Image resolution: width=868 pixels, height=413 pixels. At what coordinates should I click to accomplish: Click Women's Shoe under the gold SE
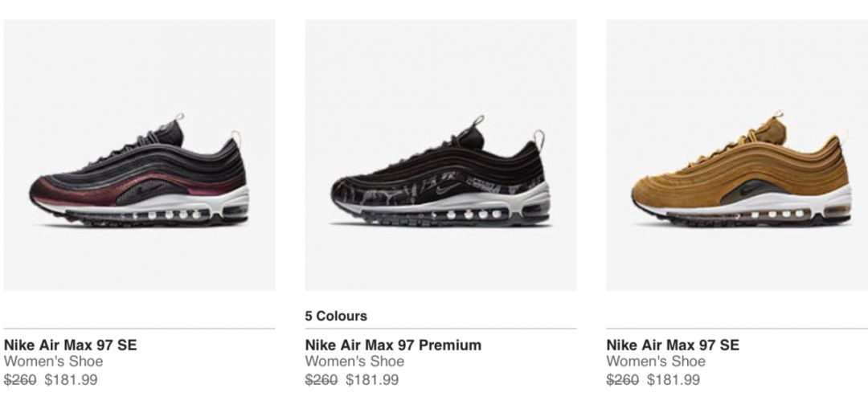656,362
